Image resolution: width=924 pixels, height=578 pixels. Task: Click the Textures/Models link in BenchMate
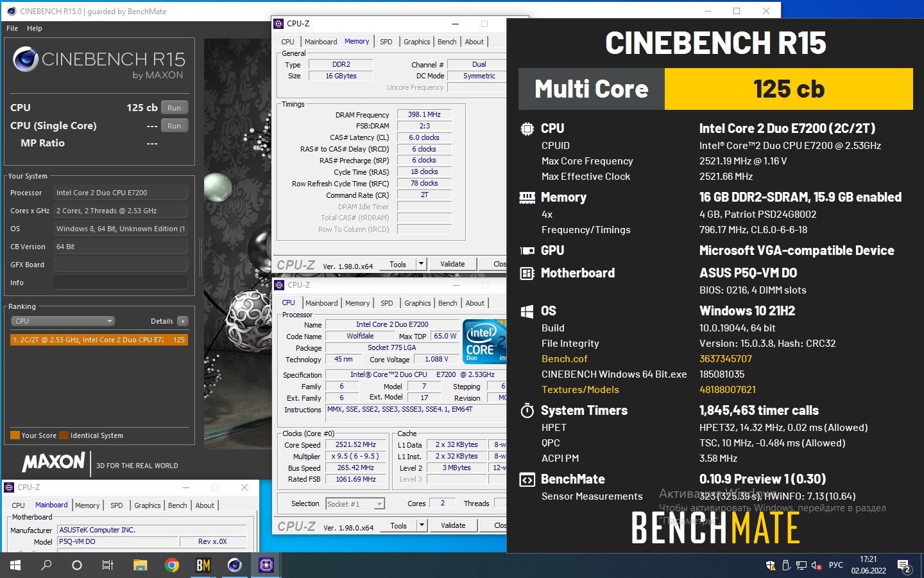(x=580, y=390)
